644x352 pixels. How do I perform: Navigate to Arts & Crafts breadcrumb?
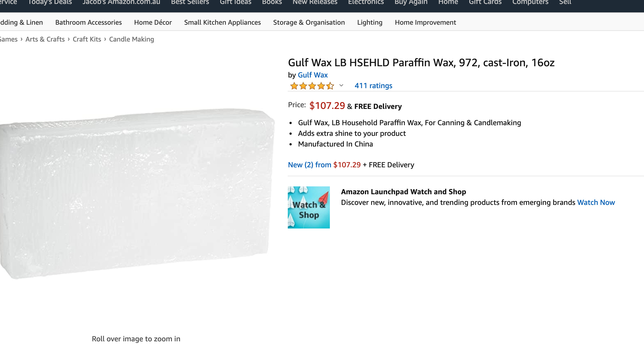tap(45, 39)
